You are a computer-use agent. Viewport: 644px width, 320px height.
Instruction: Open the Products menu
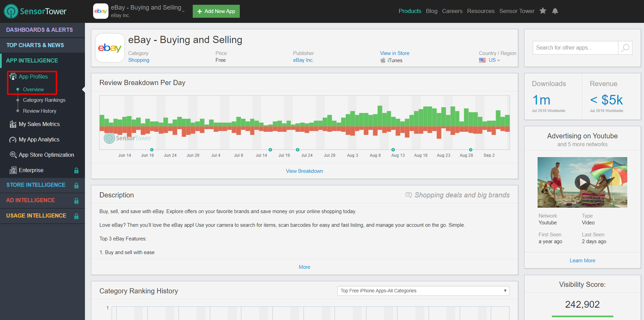coord(410,11)
